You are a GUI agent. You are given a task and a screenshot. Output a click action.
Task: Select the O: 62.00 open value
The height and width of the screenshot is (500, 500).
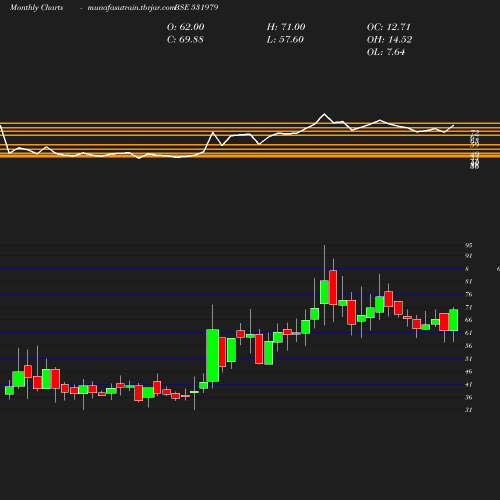[186, 27]
